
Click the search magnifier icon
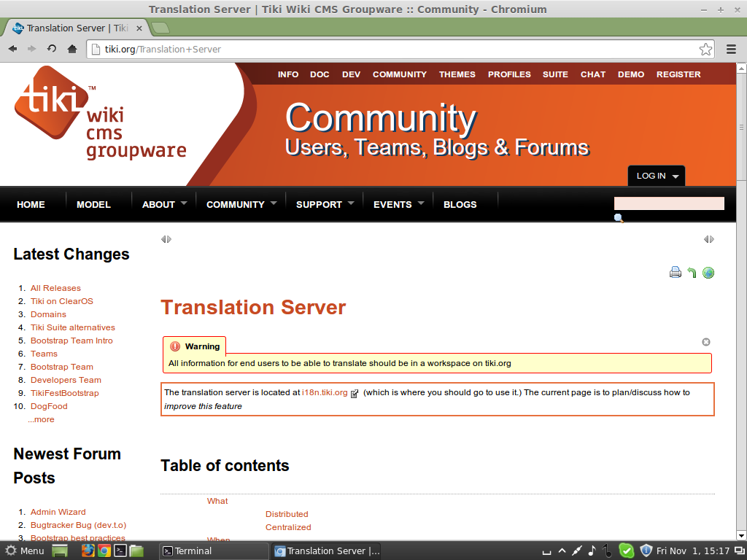pyautogui.click(x=619, y=218)
